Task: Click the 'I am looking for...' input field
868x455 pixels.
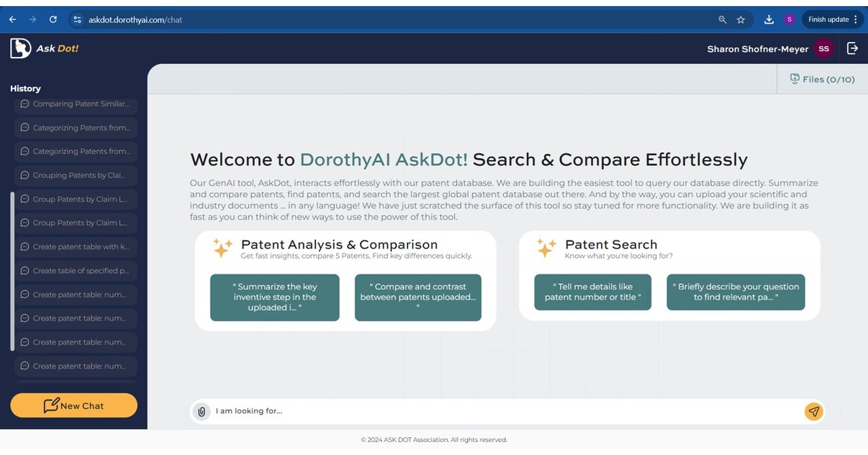Action: [x=506, y=411]
